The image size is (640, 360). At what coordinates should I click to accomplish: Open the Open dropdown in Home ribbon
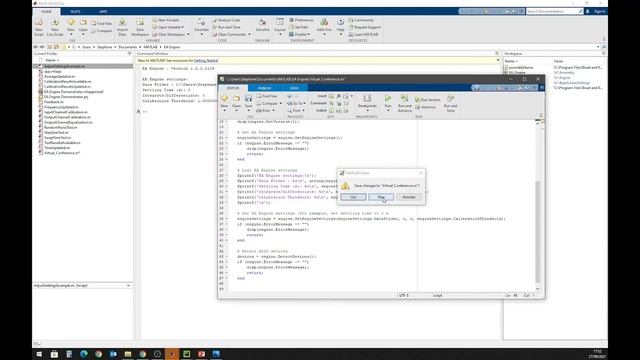point(83,34)
